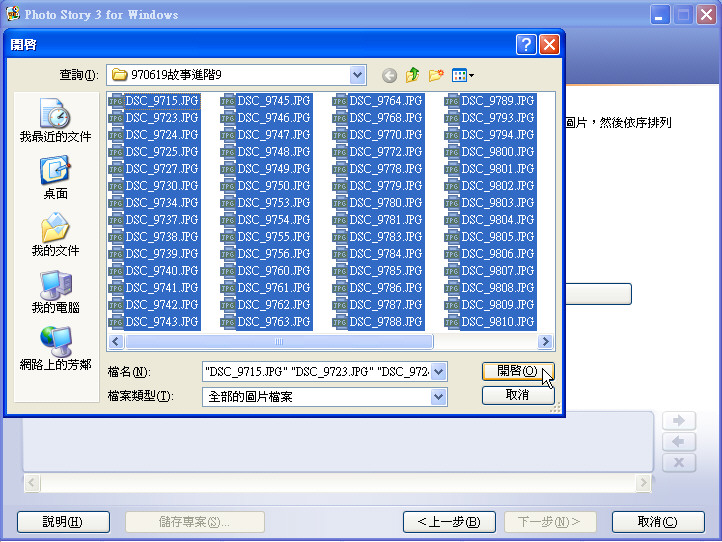Go up one folder level

click(412, 75)
